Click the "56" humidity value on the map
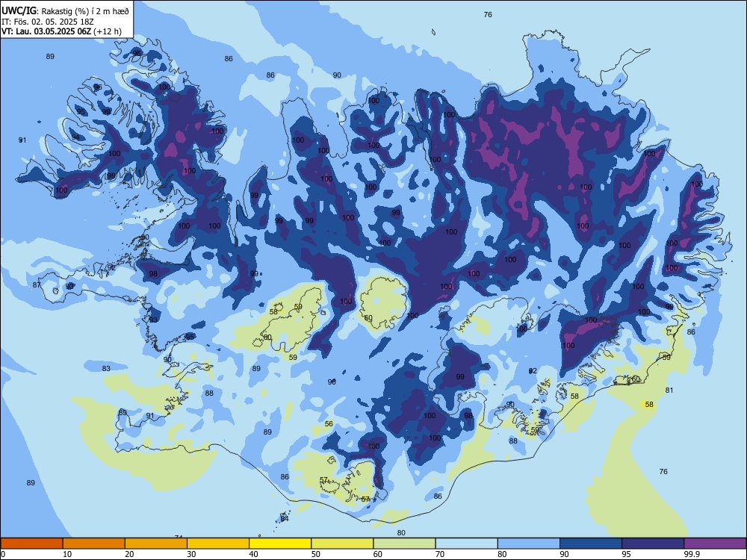747x560 pixels. click(329, 424)
